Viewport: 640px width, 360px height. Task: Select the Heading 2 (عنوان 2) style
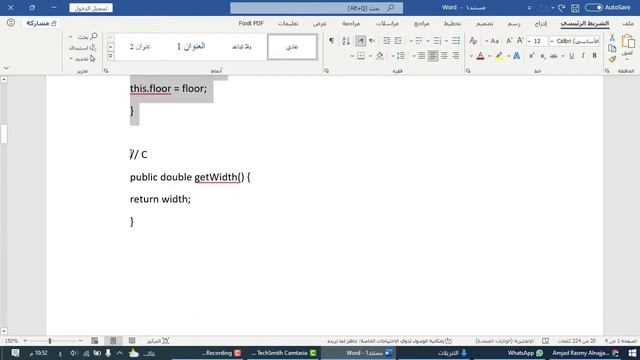coord(140,47)
